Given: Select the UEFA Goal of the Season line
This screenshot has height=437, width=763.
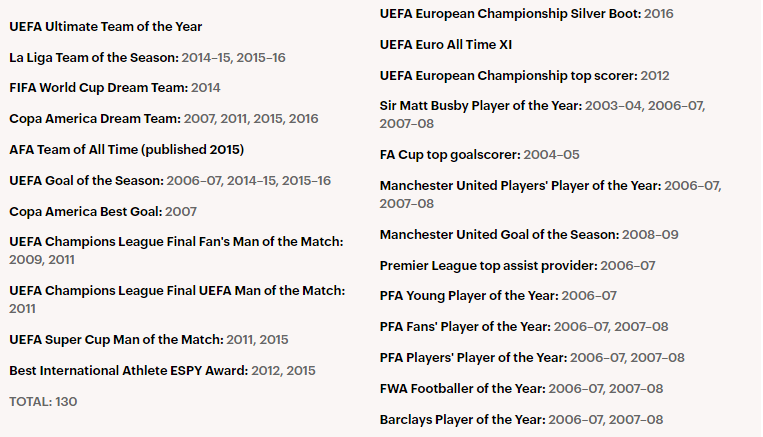Looking at the screenshot, I should point(170,181).
